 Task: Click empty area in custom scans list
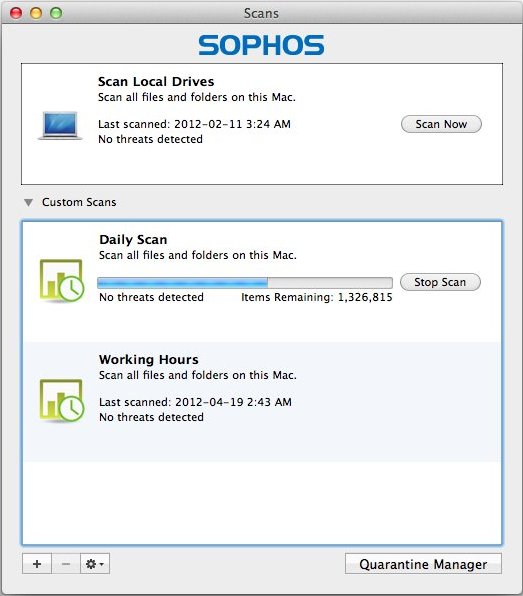pos(262,502)
